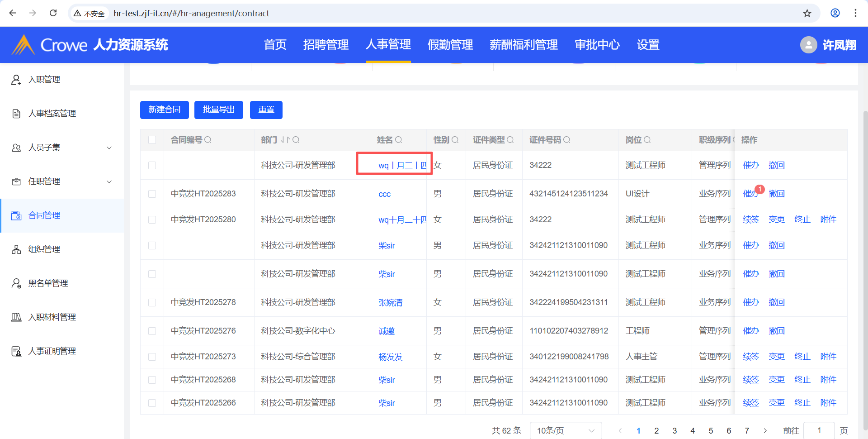The height and width of the screenshot is (439, 868).
Task: Open the 10条/页 page size dropdown
Action: (x=565, y=430)
